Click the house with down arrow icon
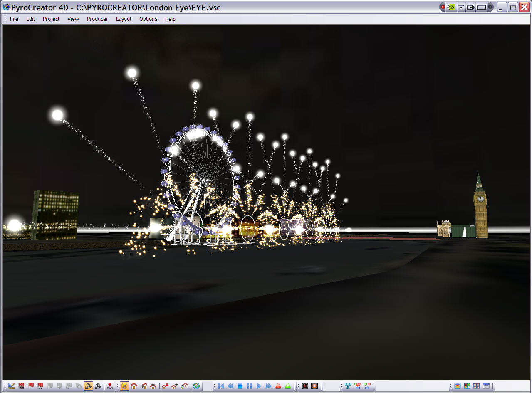The width and height of the screenshot is (532, 393). tap(153, 386)
